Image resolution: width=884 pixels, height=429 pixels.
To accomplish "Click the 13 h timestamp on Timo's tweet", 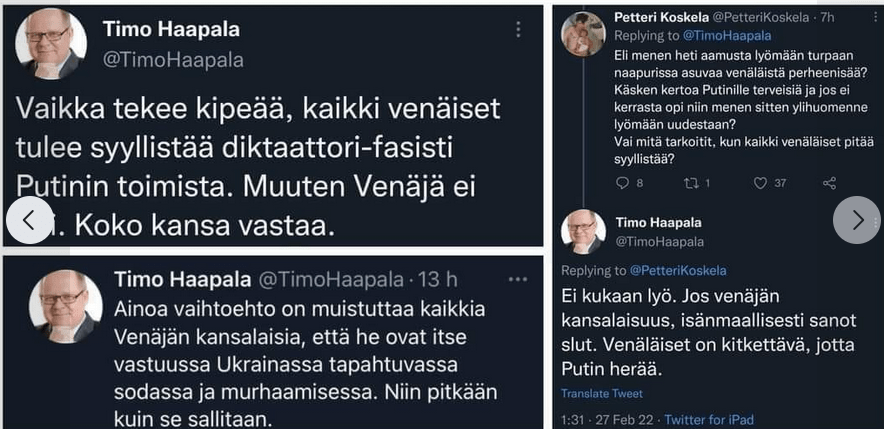I will 439,279.
